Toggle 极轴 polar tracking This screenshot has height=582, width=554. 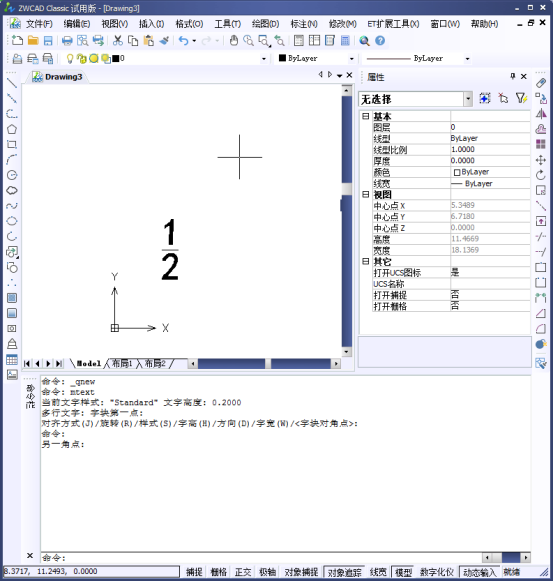coord(267,572)
